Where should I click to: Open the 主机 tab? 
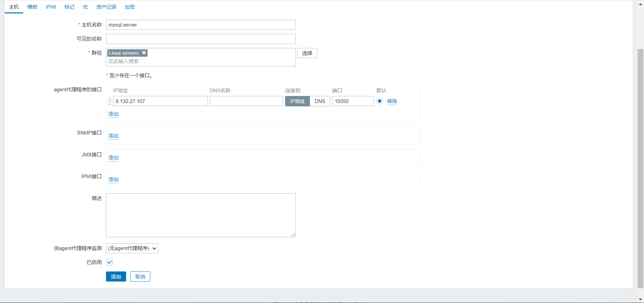click(x=14, y=7)
